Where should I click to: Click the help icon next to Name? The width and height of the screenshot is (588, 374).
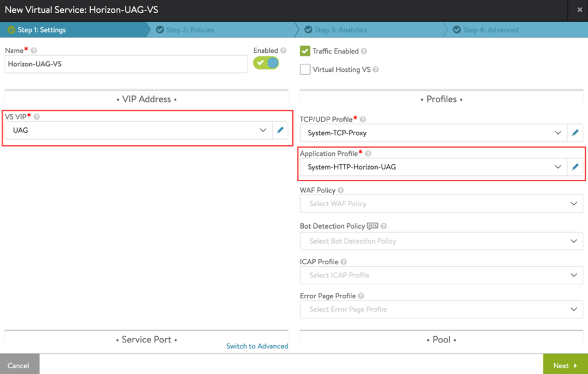(34, 50)
